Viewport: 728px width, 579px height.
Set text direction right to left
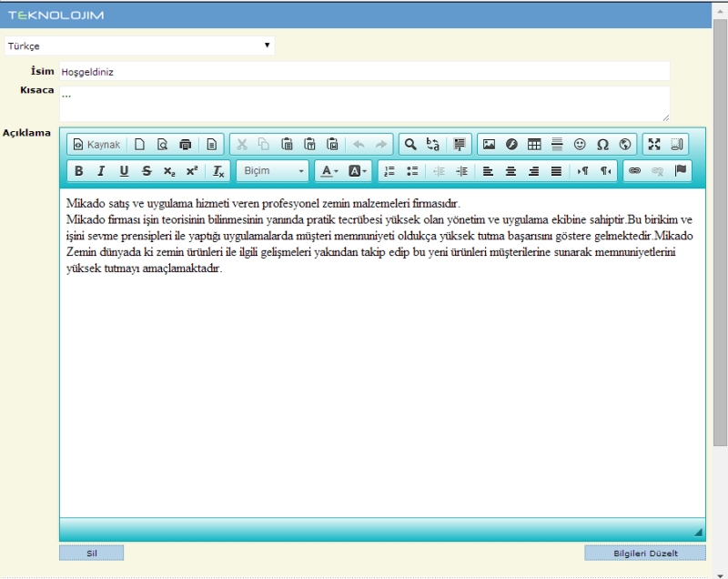coord(605,171)
